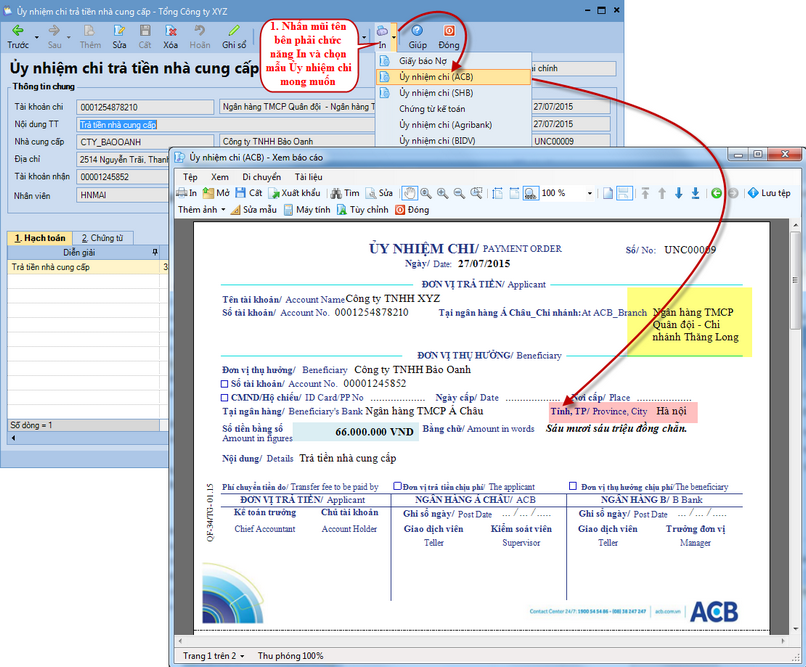The image size is (806, 667).
Task: Select Ủy nhiệm chi (ACB) print template
Action: [x=453, y=77]
